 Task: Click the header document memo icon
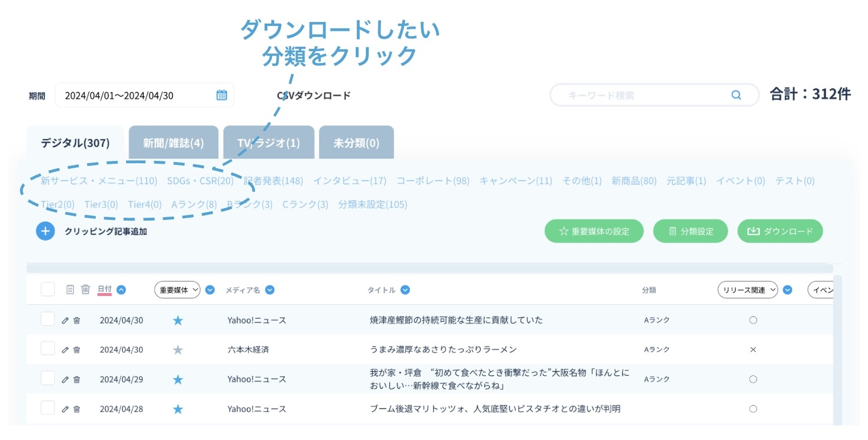70,290
